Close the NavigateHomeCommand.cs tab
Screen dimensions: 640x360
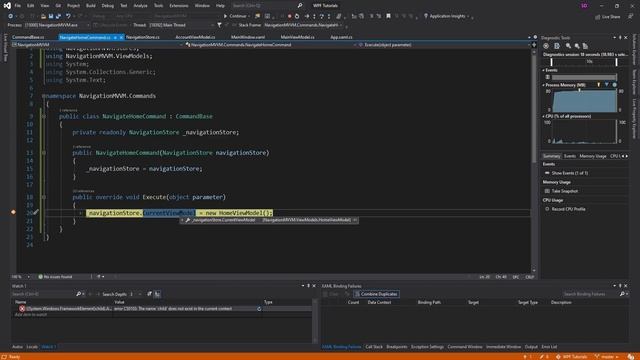point(121,38)
